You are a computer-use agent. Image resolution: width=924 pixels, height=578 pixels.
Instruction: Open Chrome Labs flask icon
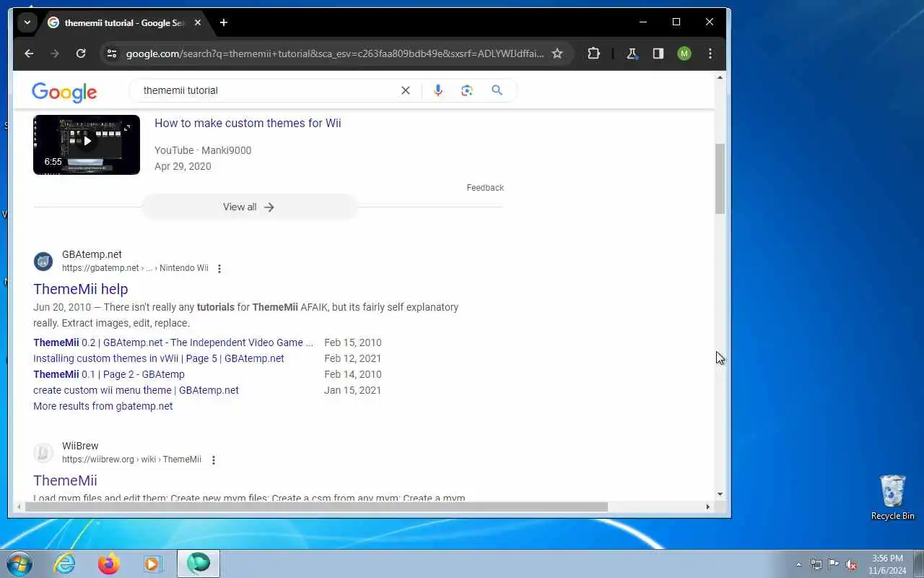[x=632, y=53]
